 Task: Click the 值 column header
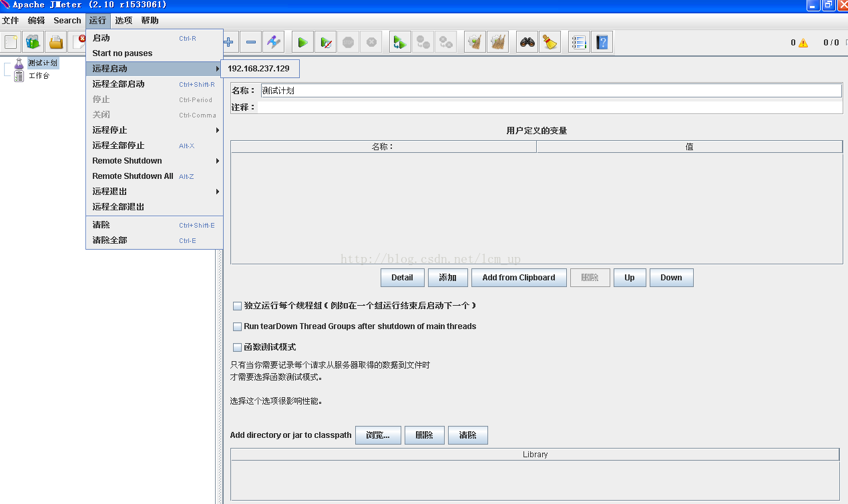(690, 147)
